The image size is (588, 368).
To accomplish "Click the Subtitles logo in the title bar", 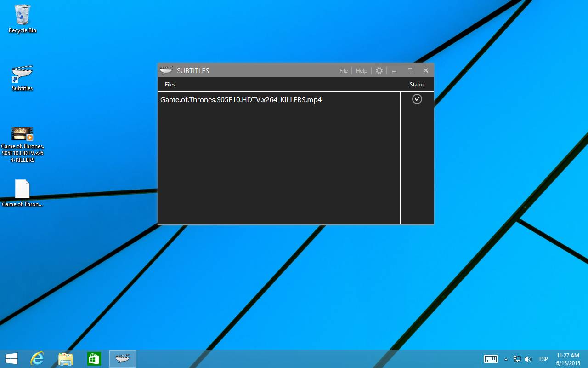I will point(166,70).
